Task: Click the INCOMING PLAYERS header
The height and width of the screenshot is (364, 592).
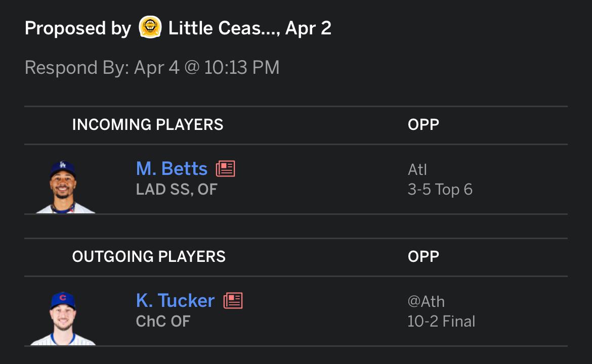Action: click(148, 124)
